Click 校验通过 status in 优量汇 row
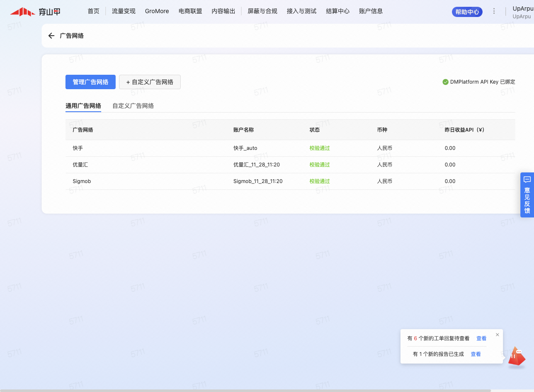The image size is (534, 392). tap(320, 165)
